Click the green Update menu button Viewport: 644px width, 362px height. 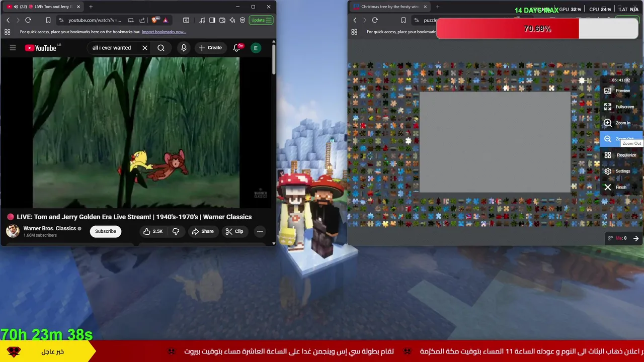262,20
